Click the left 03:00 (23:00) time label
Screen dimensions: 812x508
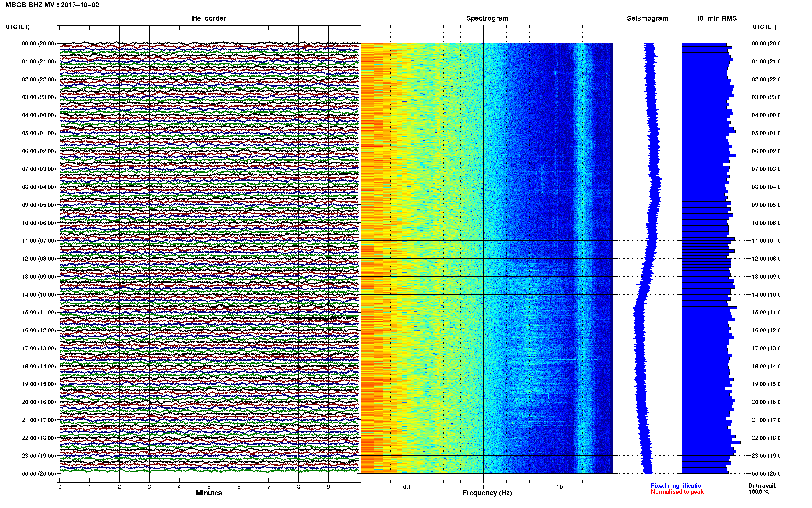39,97
